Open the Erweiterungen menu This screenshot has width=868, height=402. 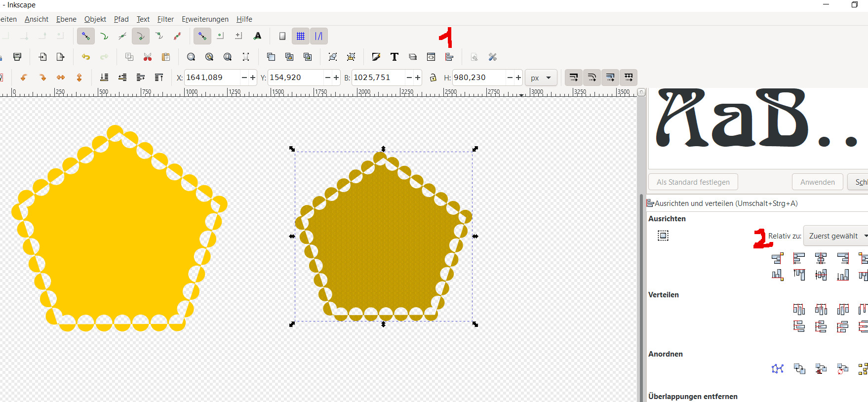[205, 19]
